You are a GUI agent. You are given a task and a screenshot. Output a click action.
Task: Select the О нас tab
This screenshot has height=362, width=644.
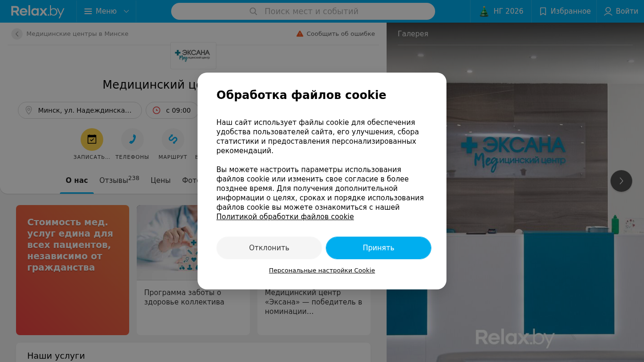click(77, 181)
